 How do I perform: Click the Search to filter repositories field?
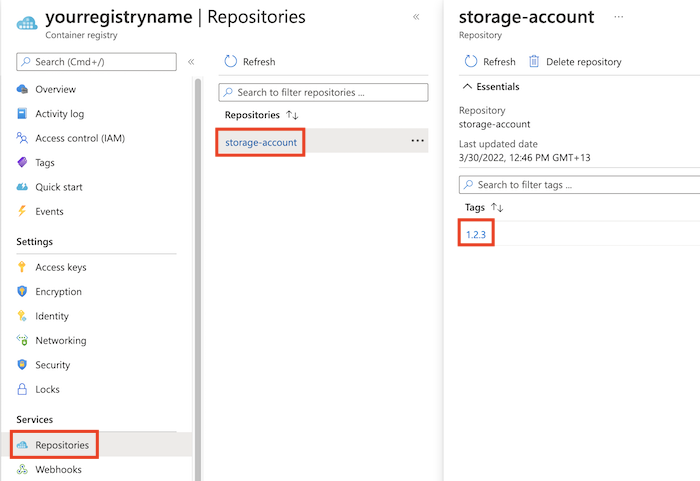click(x=323, y=92)
